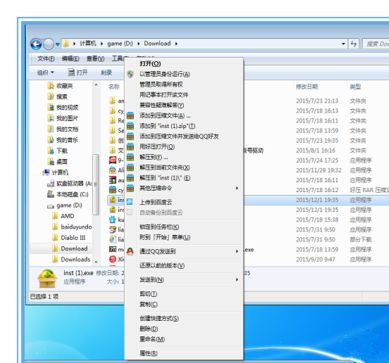
Task: Click the 计算机 icon in the navigation pane
Action: pos(46,172)
